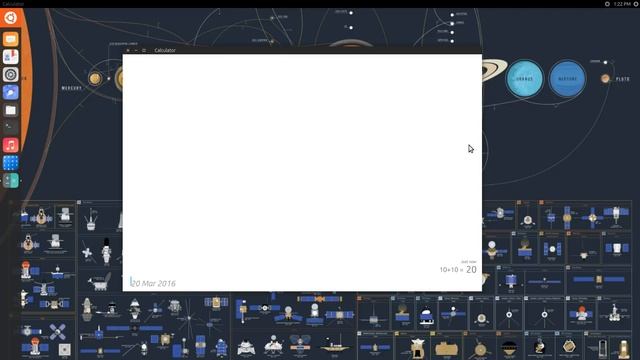Click the Calculator label in the top panel
Screen dimensions: 640x360
[x=13, y=4]
